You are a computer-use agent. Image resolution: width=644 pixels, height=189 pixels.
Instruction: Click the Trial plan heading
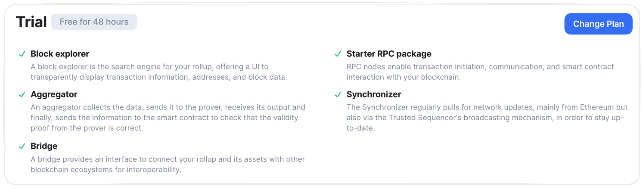tap(31, 22)
